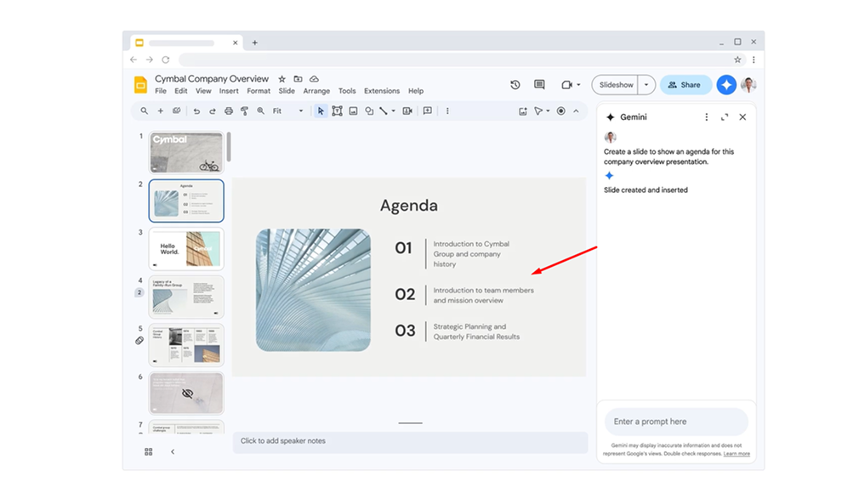Collapse the slide filmstrip panel

point(173,452)
